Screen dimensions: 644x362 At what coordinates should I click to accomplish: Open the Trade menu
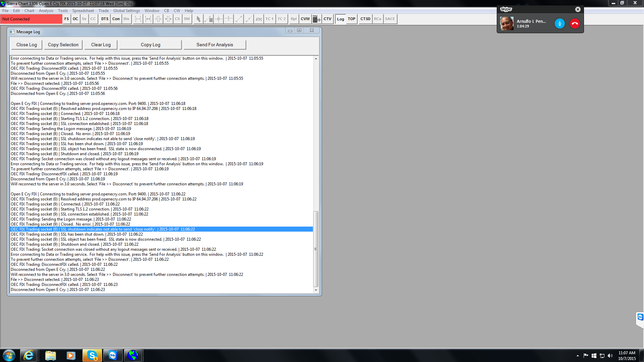[103, 11]
